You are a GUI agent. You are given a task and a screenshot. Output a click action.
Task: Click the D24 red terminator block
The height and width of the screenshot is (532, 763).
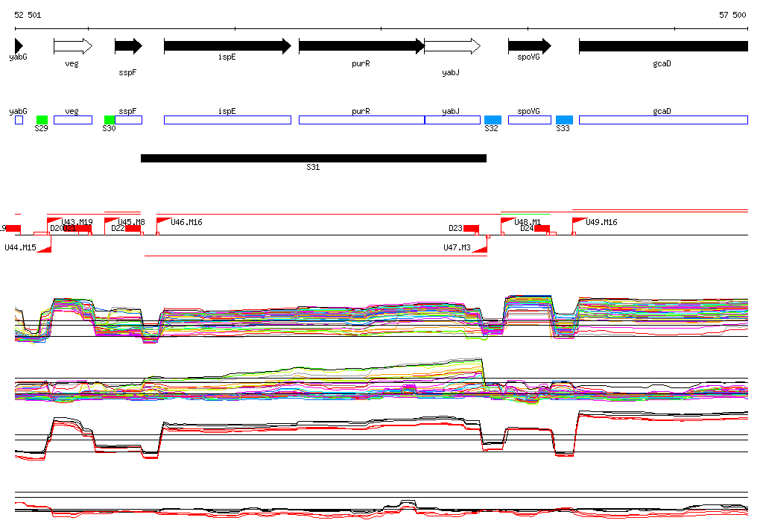[x=542, y=228]
